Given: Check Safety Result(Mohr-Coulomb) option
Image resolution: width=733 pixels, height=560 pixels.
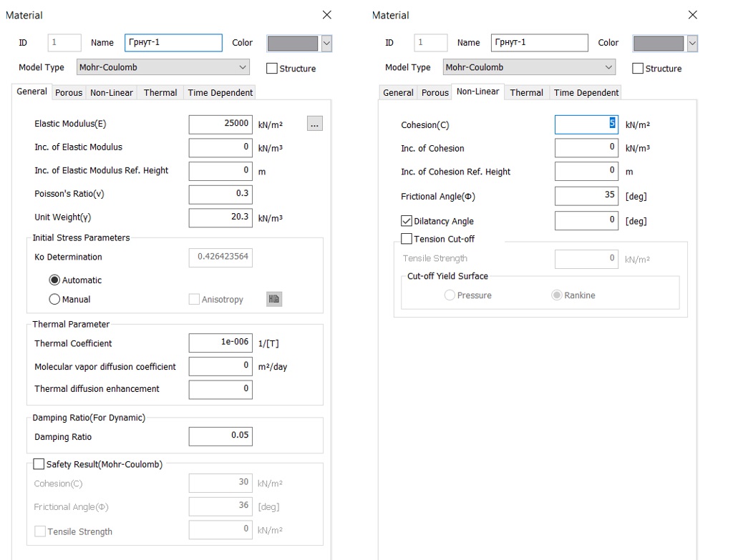Looking at the screenshot, I should [39, 464].
